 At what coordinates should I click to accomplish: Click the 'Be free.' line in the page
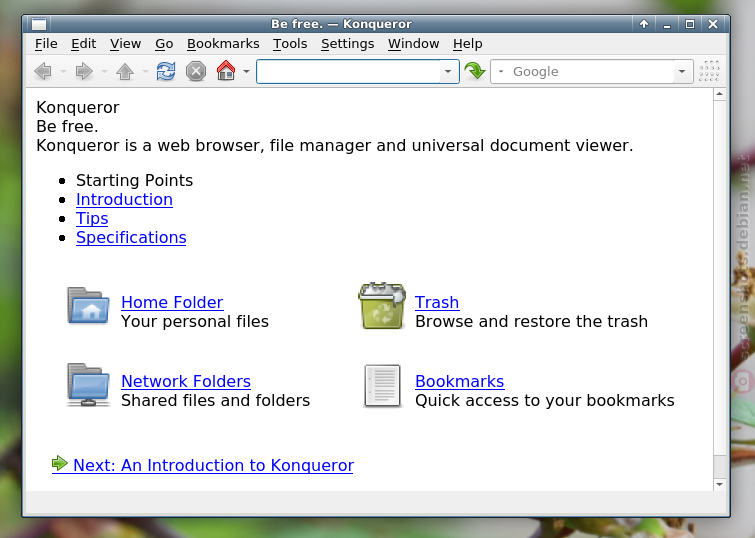click(67, 127)
